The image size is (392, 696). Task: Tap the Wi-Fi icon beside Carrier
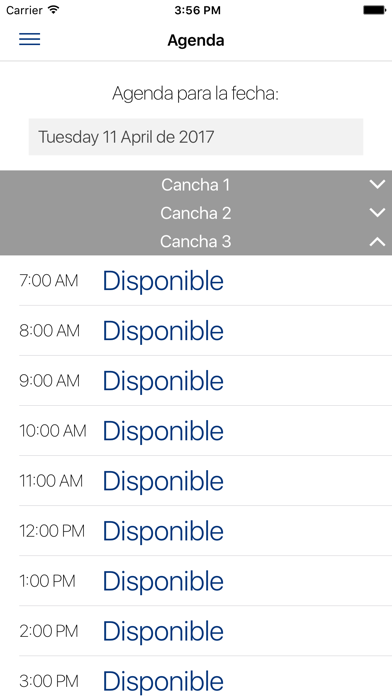(x=54, y=10)
